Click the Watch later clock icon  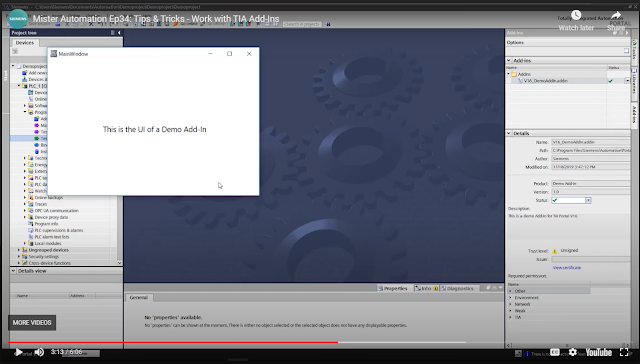pos(576,16)
